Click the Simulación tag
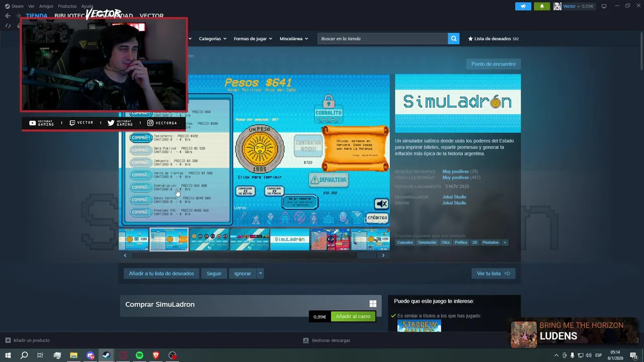 point(427,242)
